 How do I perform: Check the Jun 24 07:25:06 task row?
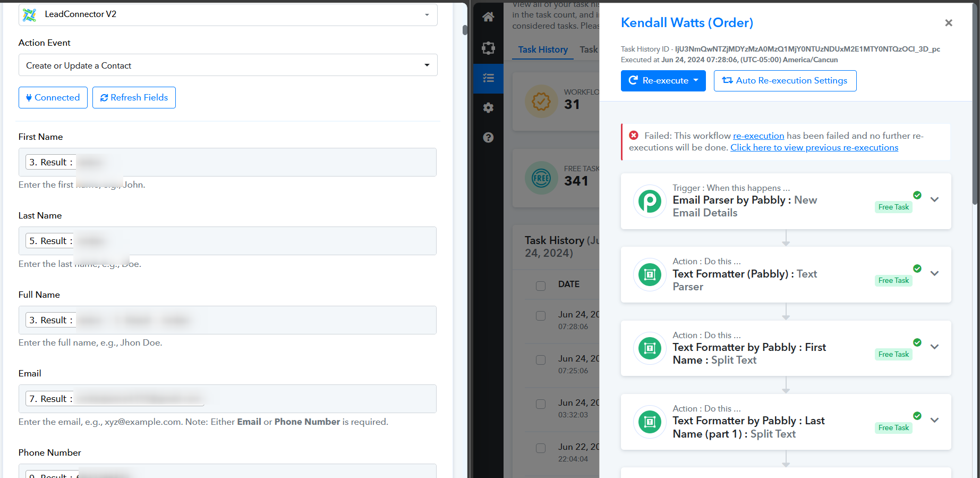tap(541, 360)
